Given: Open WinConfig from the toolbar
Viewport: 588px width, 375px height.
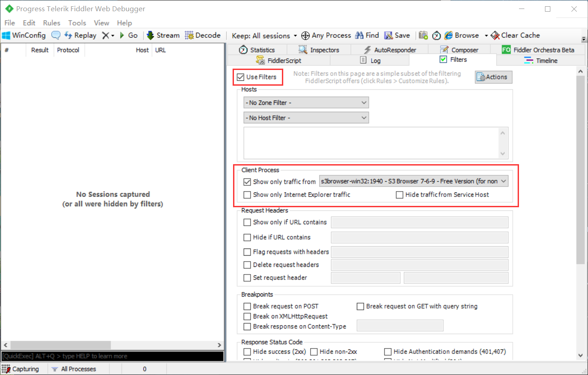Looking at the screenshot, I should pyautogui.click(x=24, y=35).
